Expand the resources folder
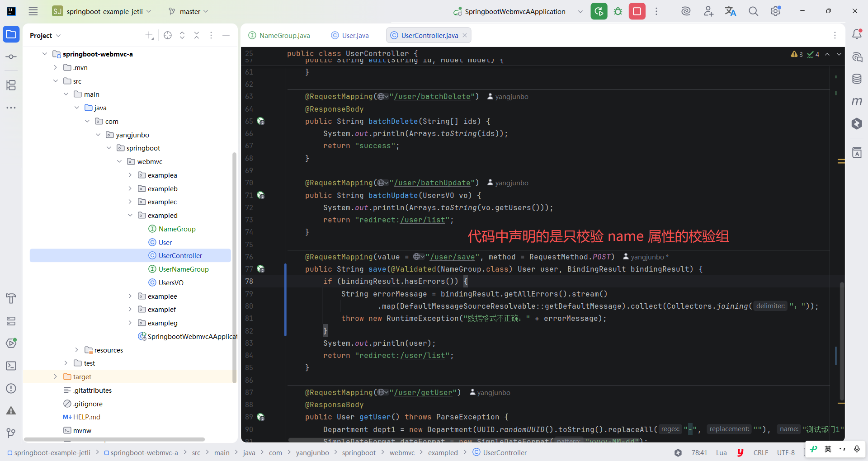868x461 pixels. (76, 350)
